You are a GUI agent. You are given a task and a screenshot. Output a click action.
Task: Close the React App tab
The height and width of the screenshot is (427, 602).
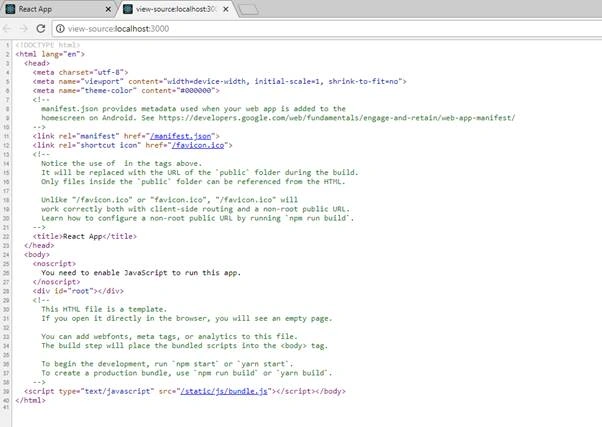108,9
